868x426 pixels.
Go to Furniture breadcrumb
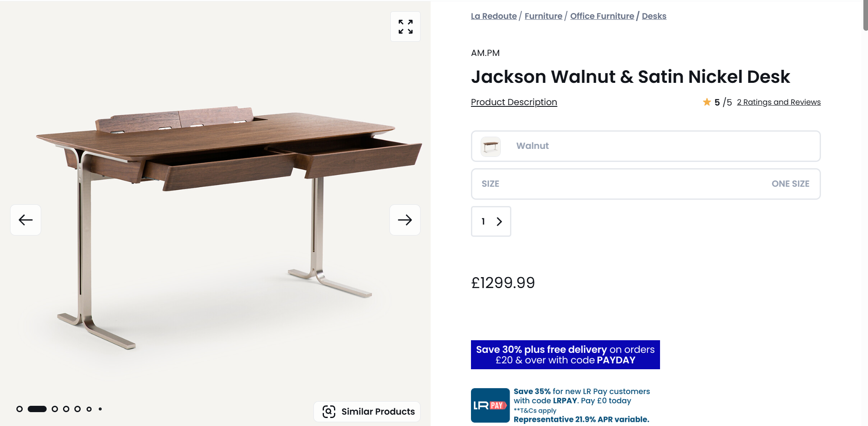click(543, 16)
